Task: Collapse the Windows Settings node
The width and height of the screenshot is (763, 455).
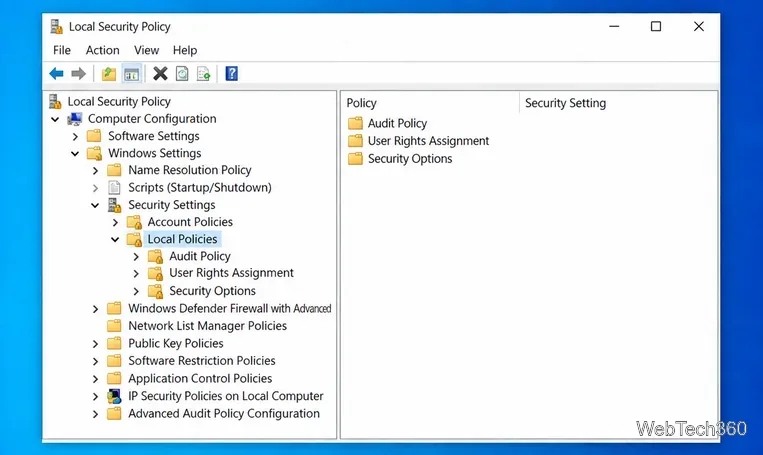Action: tap(75, 154)
